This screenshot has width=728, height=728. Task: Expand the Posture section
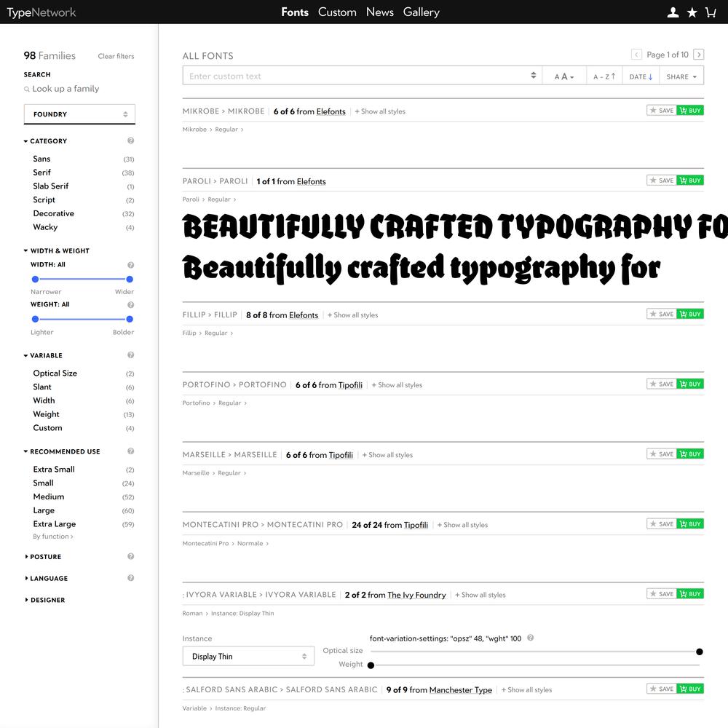pyautogui.click(x=43, y=557)
